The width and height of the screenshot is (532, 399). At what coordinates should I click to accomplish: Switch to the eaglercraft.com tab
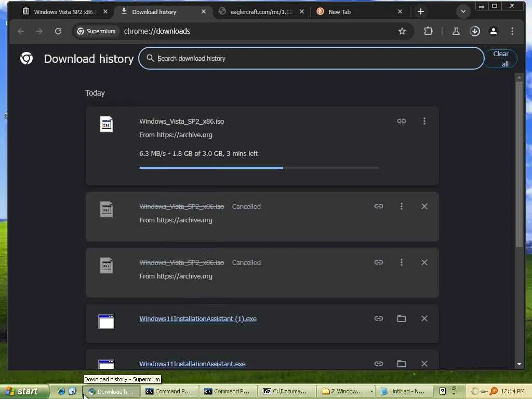tap(261, 11)
